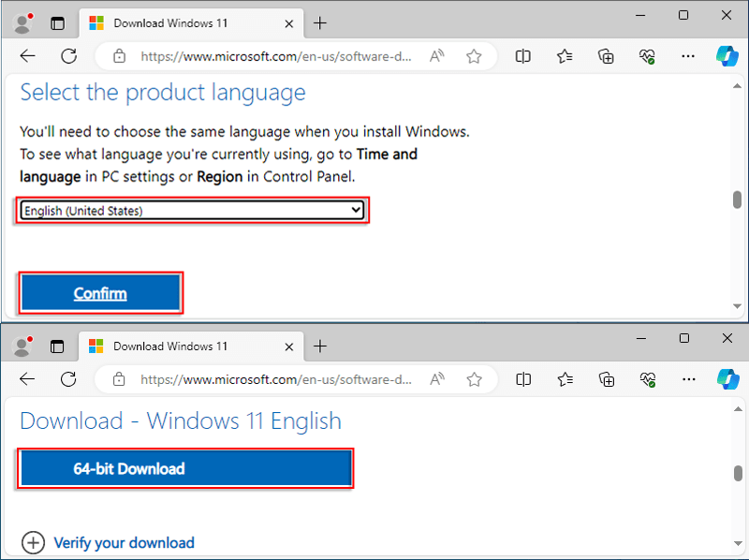The width and height of the screenshot is (749, 560).
Task: Open profile icon in top browser window
Action: point(22,22)
